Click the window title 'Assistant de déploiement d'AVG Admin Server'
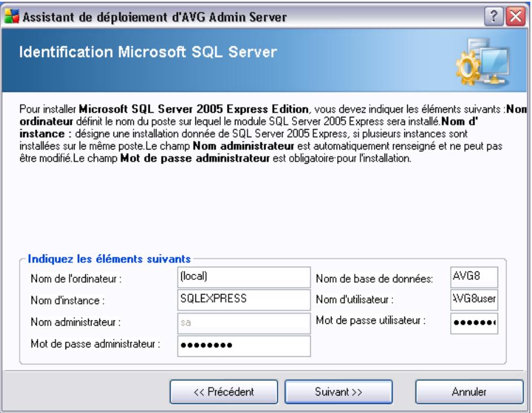Screen dimensions: 532x413 click(155, 17)
